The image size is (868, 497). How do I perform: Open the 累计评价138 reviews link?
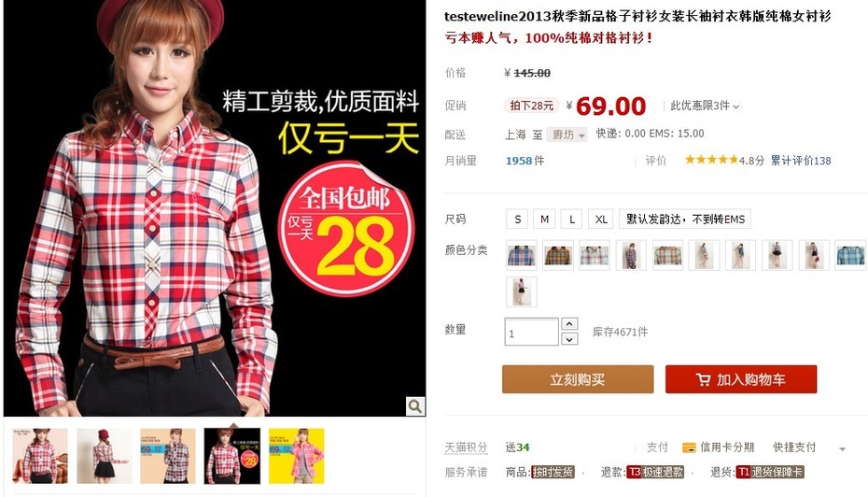tap(801, 160)
